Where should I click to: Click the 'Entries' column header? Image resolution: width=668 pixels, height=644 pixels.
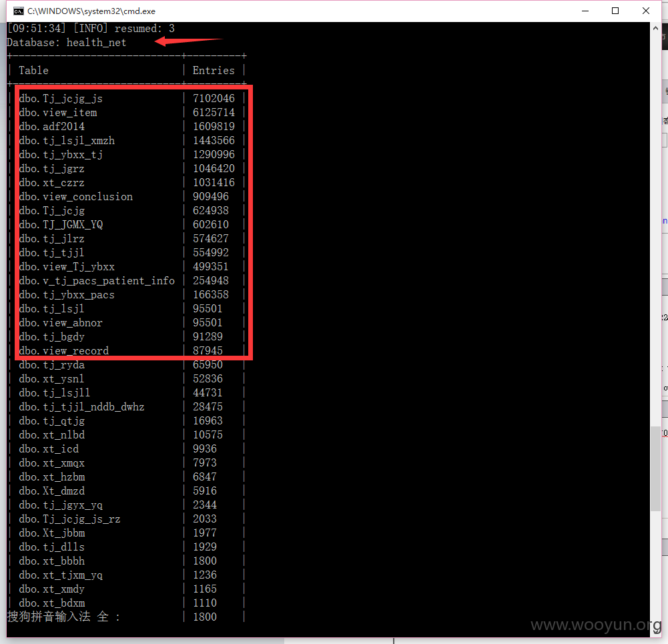[x=214, y=70]
